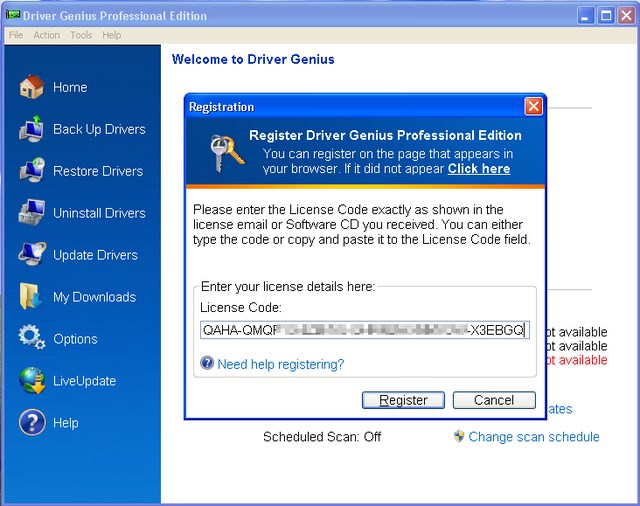This screenshot has width=640, height=506.
Task: Open the Help menu in menu bar
Action: 111,35
